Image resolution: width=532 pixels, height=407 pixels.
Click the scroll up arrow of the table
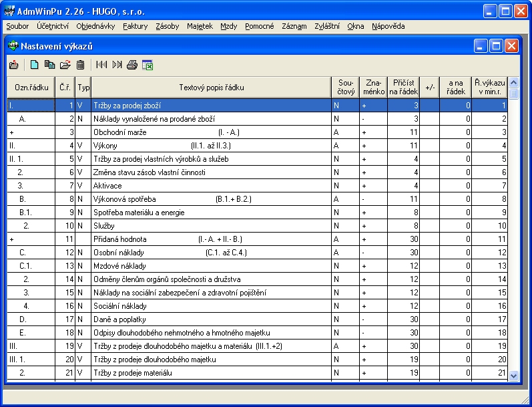point(514,83)
